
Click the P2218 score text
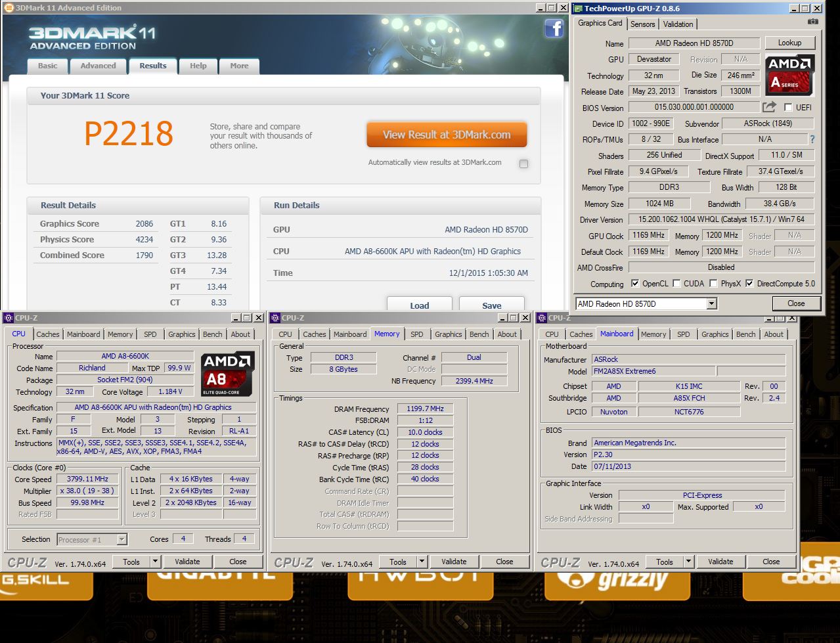pos(129,133)
